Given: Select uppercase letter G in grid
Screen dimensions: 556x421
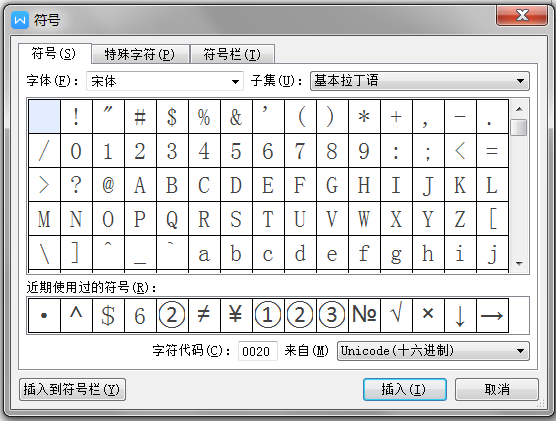Looking at the screenshot, I should click(332, 185).
